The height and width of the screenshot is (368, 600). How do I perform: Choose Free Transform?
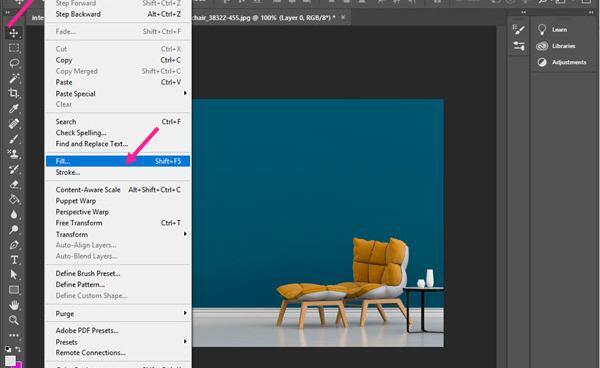[118, 223]
